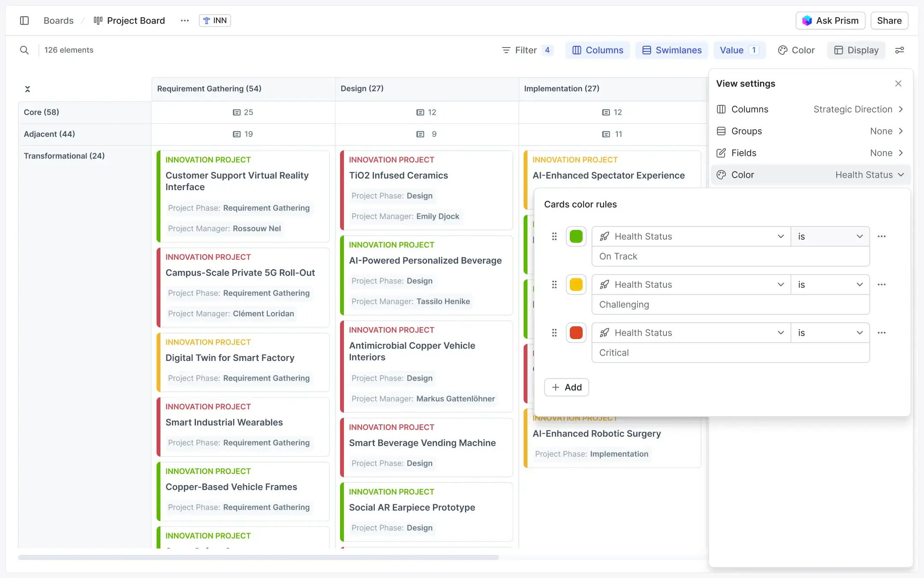The image size is (924, 578).
Task: Open the 'is' operator dropdown for Critical rule
Action: tap(830, 333)
